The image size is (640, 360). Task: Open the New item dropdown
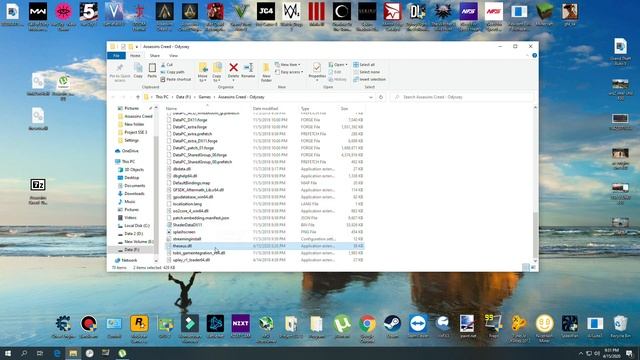288,64
